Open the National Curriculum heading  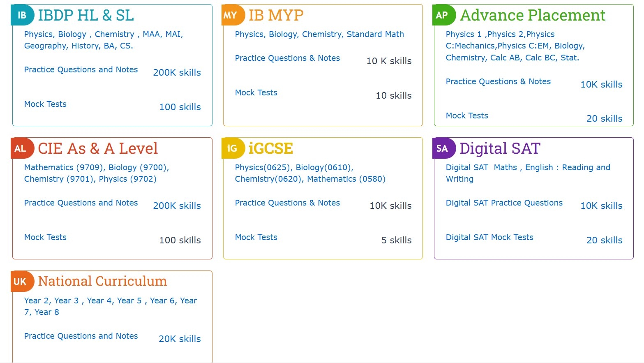(x=103, y=281)
